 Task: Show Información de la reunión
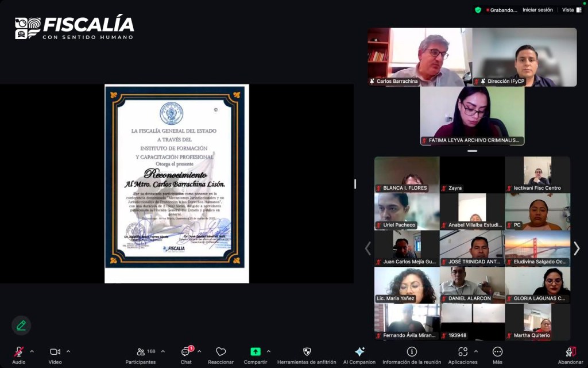(x=412, y=352)
